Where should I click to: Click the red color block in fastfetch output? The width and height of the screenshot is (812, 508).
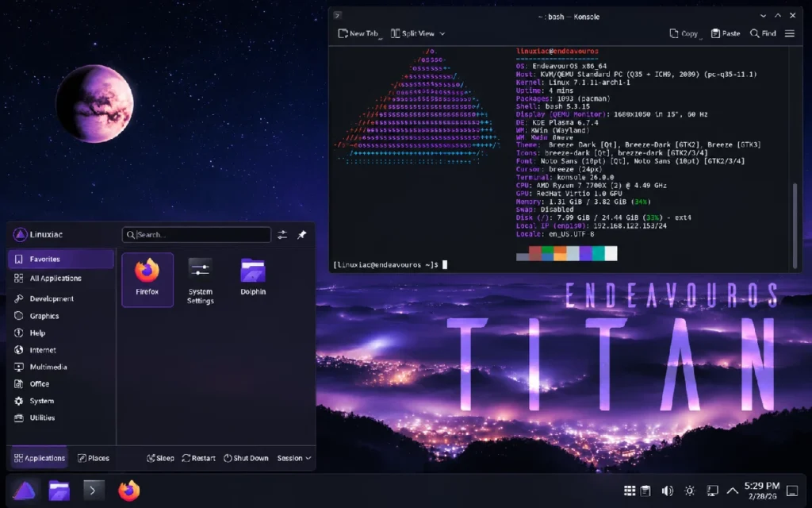[535, 253]
